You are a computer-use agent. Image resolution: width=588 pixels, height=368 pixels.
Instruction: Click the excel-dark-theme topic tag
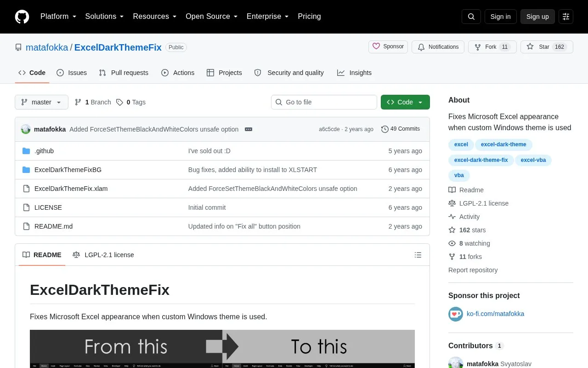503,144
